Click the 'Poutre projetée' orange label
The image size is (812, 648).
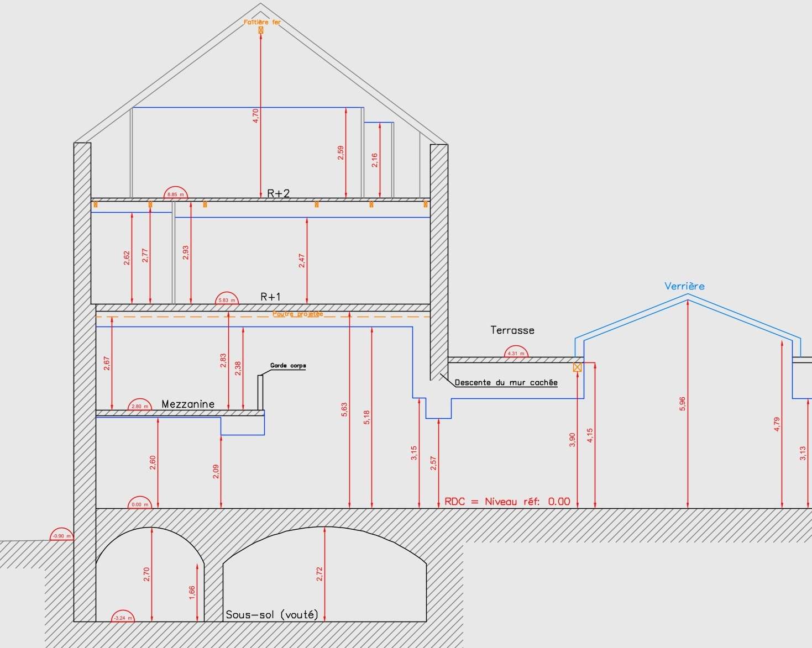pos(297,314)
